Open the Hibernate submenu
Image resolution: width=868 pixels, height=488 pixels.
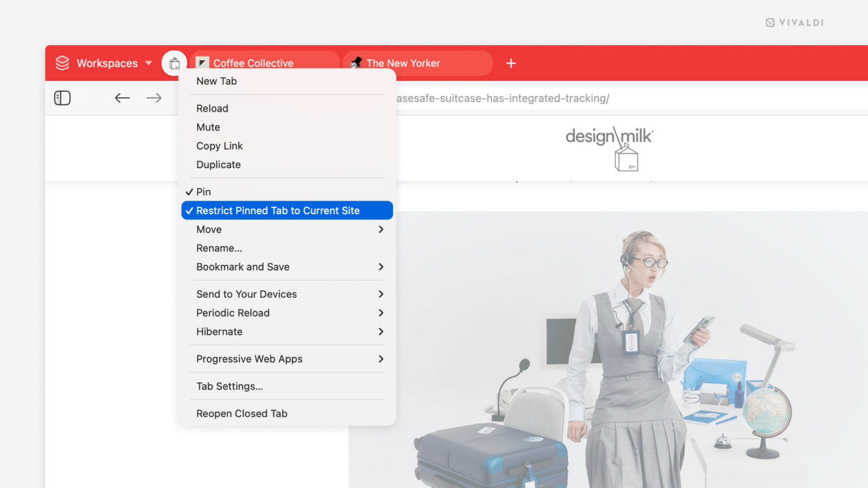click(219, 332)
